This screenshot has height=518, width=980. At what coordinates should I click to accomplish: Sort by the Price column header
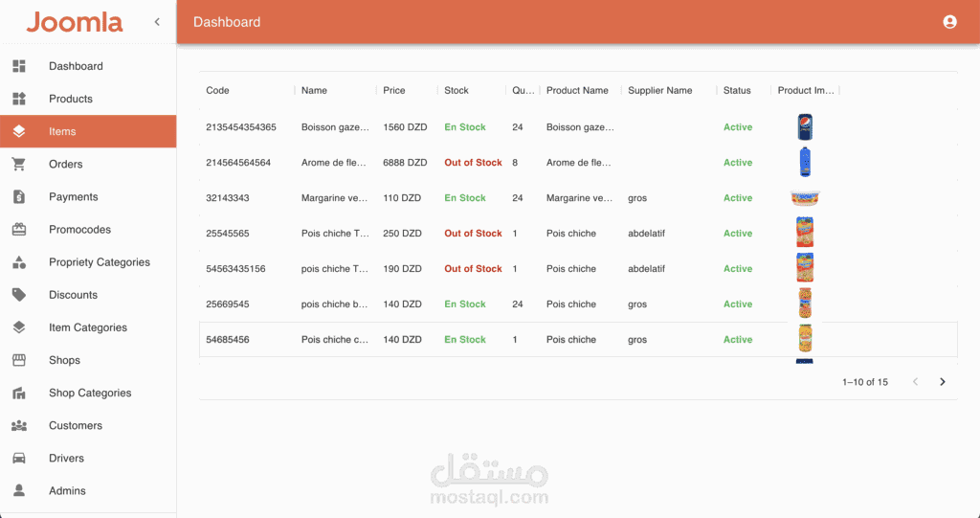tap(393, 90)
